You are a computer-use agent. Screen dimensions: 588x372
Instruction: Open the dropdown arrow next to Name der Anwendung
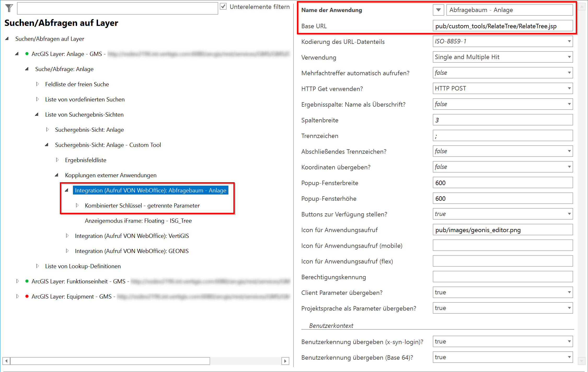(x=438, y=10)
